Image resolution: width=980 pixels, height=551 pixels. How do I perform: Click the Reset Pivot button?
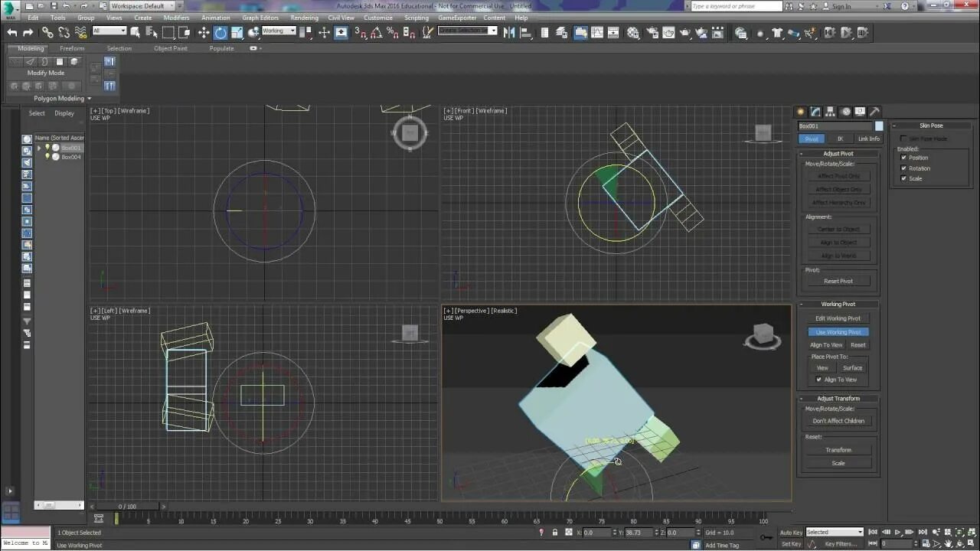[838, 281]
